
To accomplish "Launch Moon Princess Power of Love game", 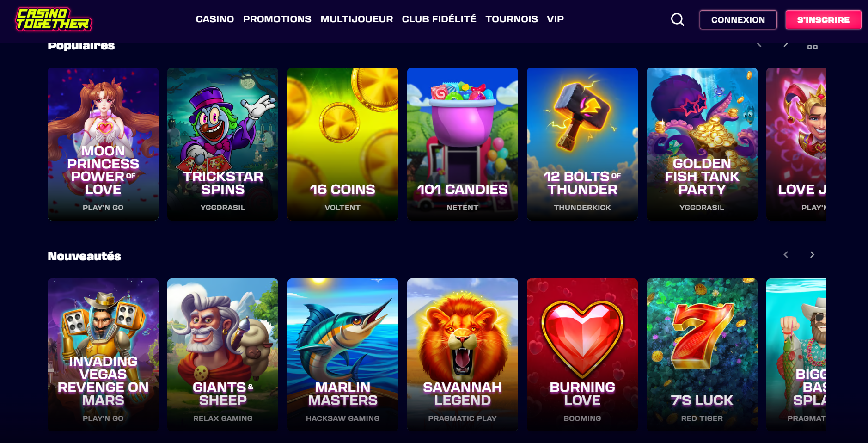I will coord(103,144).
